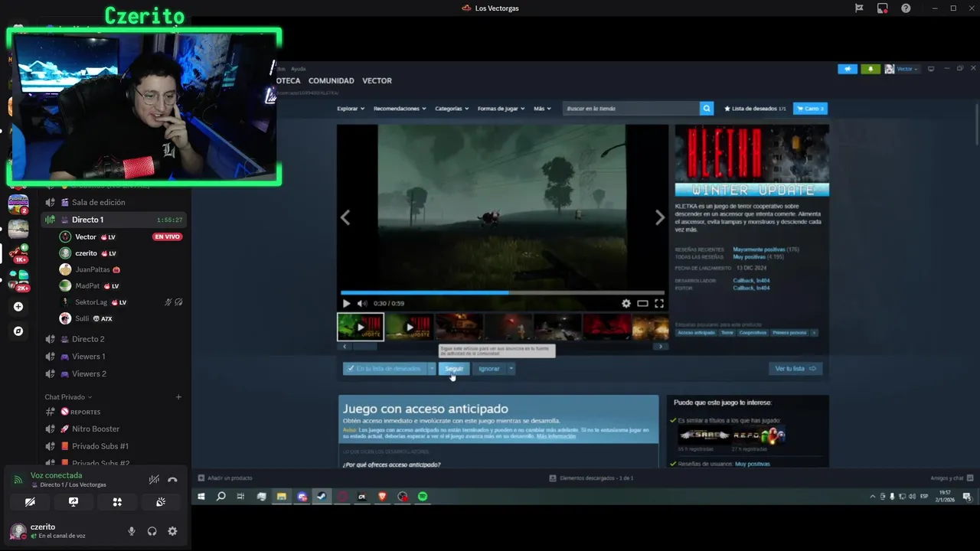Enter Steam Big Picture mode
The height and width of the screenshot is (551, 980).
coord(931,69)
